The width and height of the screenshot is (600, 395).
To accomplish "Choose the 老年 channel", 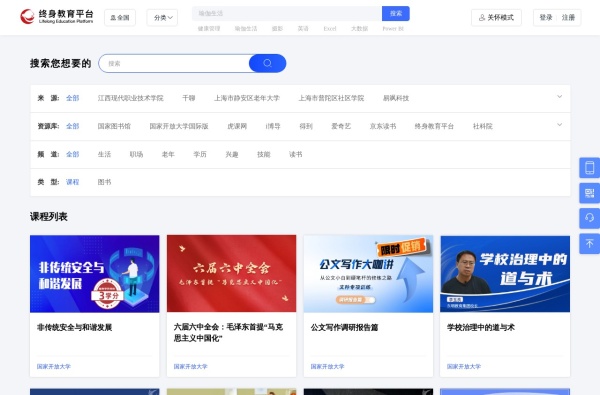I will pos(168,155).
